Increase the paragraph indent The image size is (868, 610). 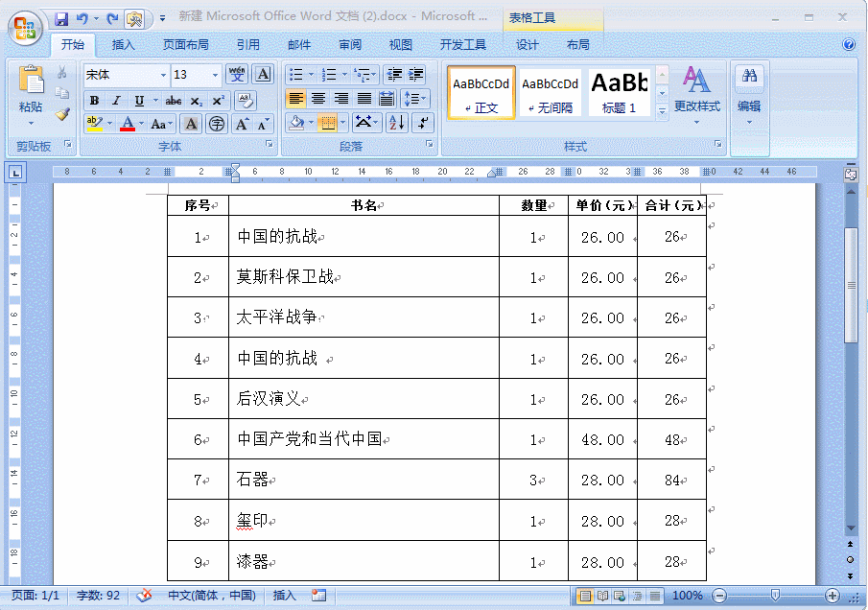[415, 74]
